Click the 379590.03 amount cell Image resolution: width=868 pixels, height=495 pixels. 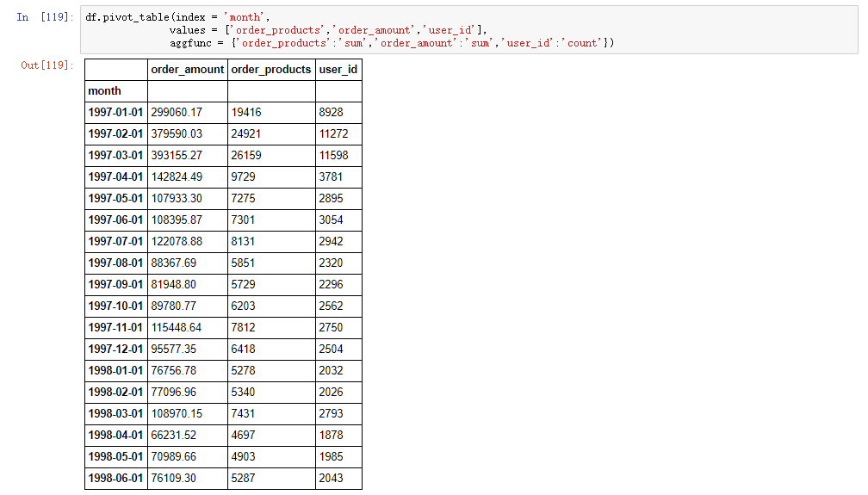(188, 134)
